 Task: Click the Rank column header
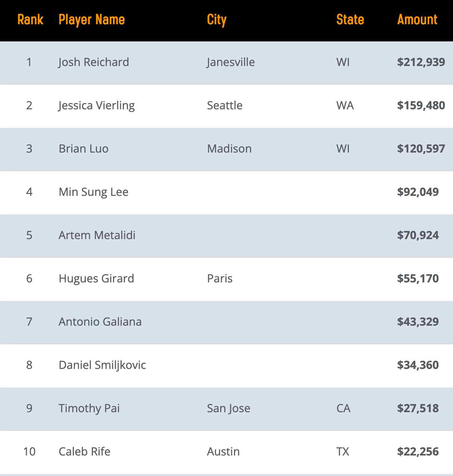[30, 19]
